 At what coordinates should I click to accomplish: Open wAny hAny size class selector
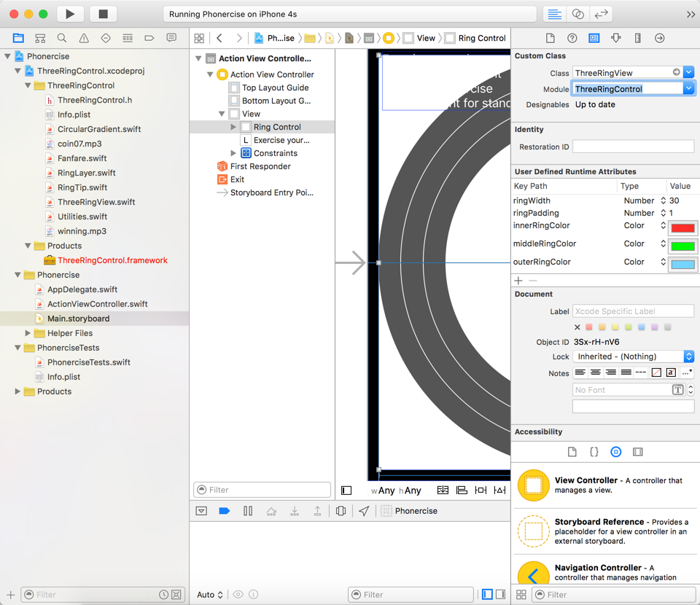point(396,491)
